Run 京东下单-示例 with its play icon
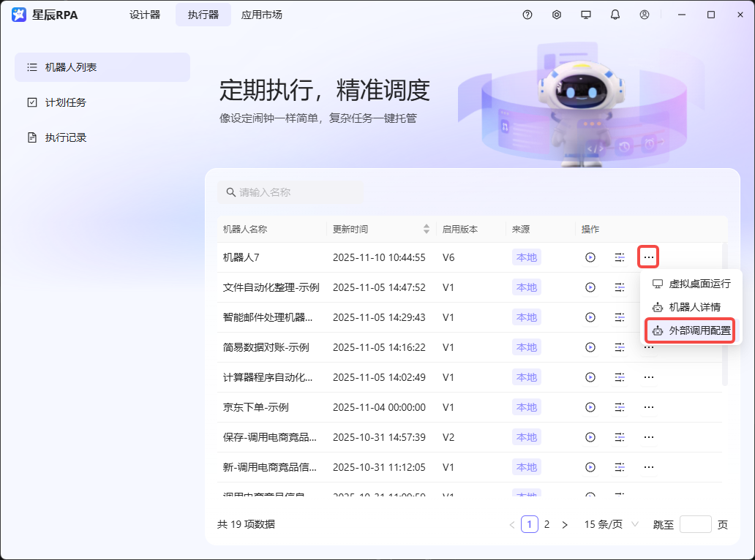Viewport: 755px width, 560px height. point(590,407)
